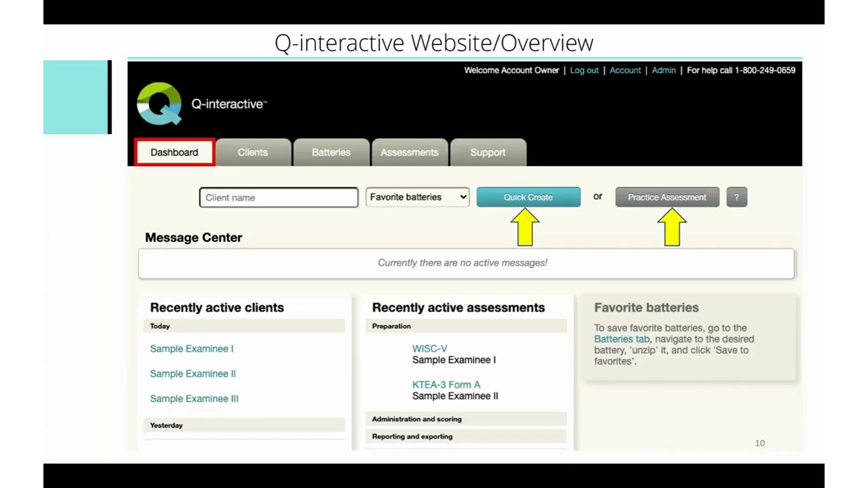This screenshot has height=488, width=868.
Task: Expand the Favorite batteries dropdown
Action: coord(417,197)
